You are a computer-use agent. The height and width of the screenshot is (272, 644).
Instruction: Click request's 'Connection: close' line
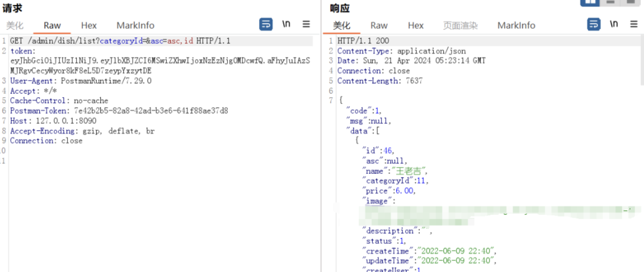pyautogui.click(x=46, y=141)
